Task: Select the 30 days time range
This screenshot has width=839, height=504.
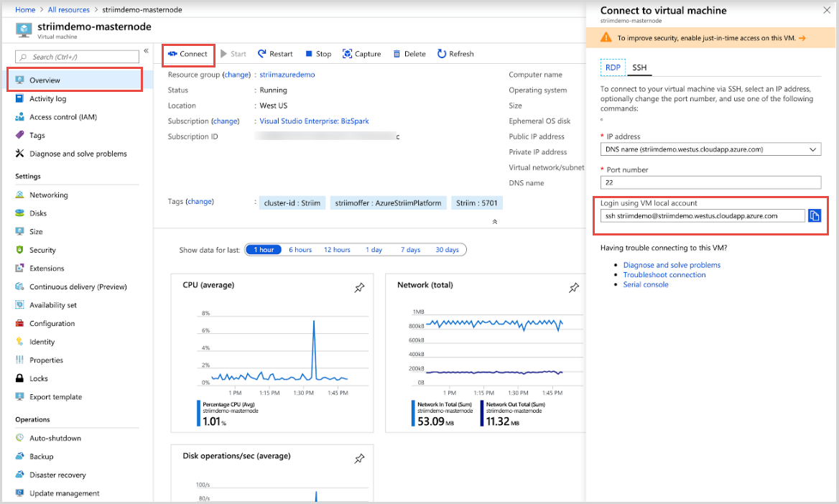Action: 447,250
